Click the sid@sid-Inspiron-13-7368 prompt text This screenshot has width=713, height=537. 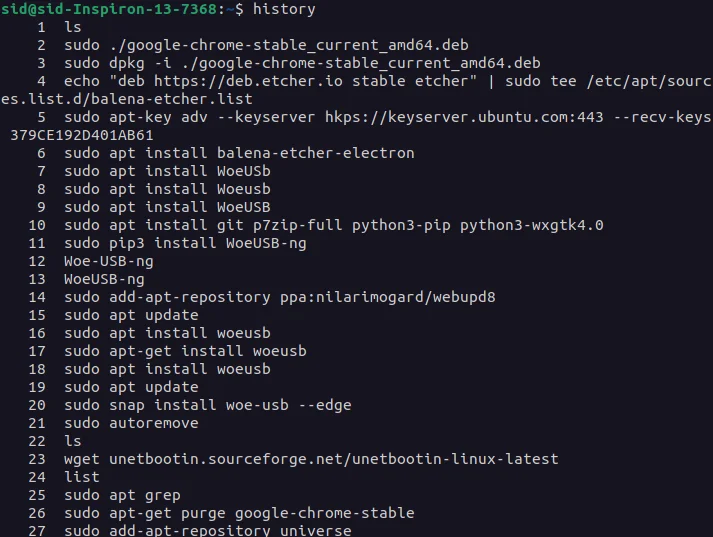(108, 9)
